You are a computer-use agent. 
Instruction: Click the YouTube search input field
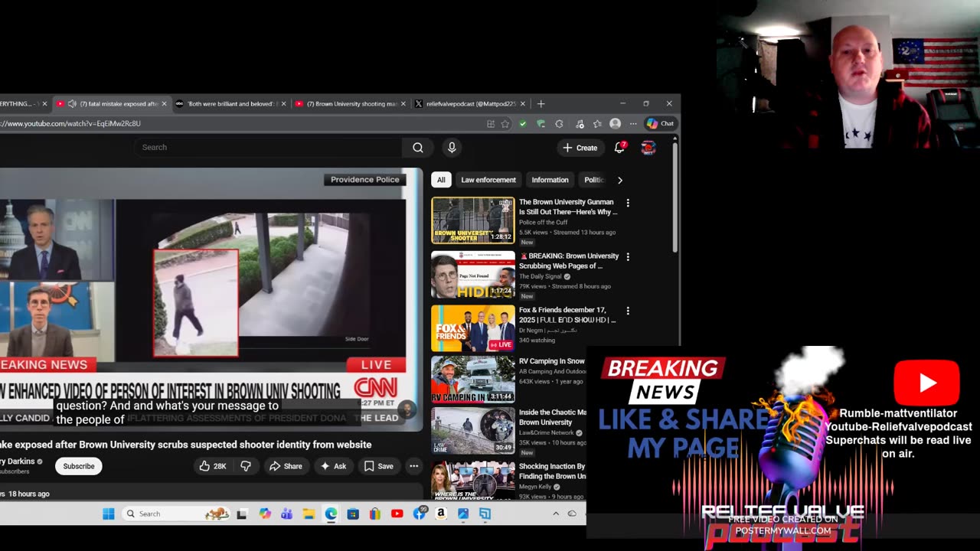(268, 148)
